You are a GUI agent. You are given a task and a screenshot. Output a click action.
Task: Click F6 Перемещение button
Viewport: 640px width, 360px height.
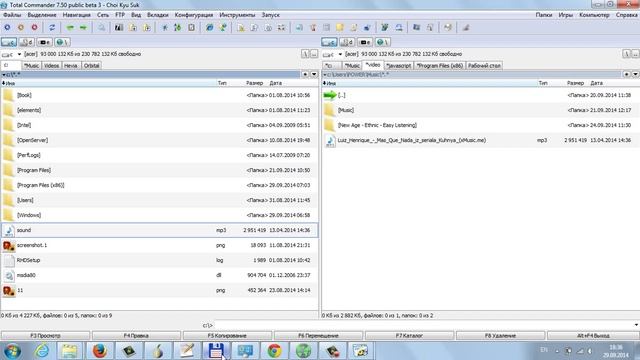click(318, 336)
